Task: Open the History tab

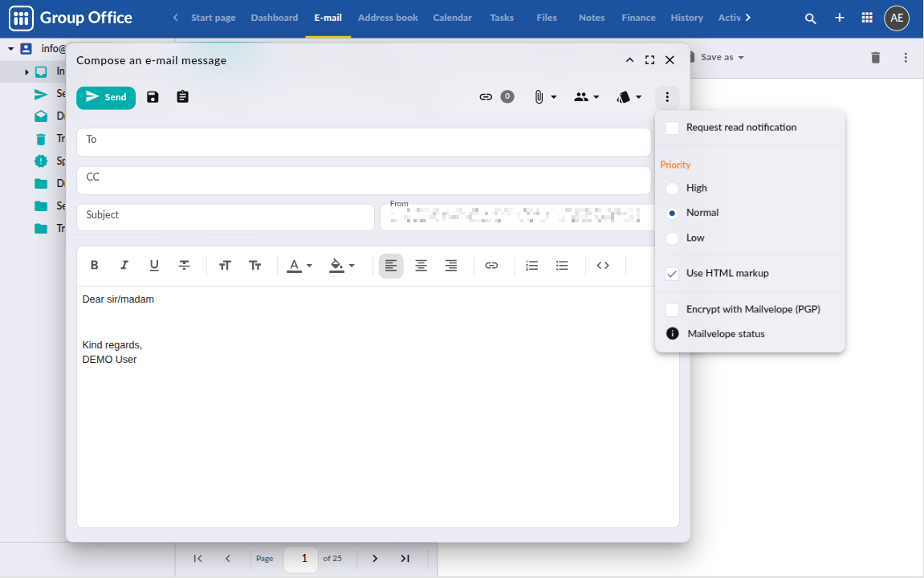Action: coord(687,18)
